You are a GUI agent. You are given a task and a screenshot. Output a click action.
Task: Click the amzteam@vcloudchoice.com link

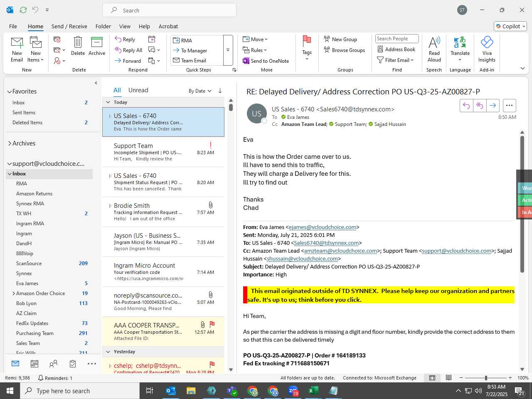pos(340,251)
